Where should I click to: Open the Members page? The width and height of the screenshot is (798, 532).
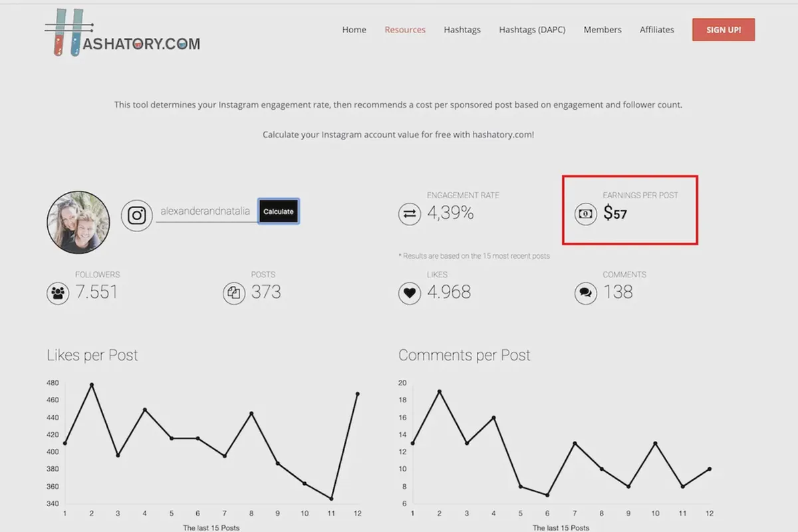[602, 30]
